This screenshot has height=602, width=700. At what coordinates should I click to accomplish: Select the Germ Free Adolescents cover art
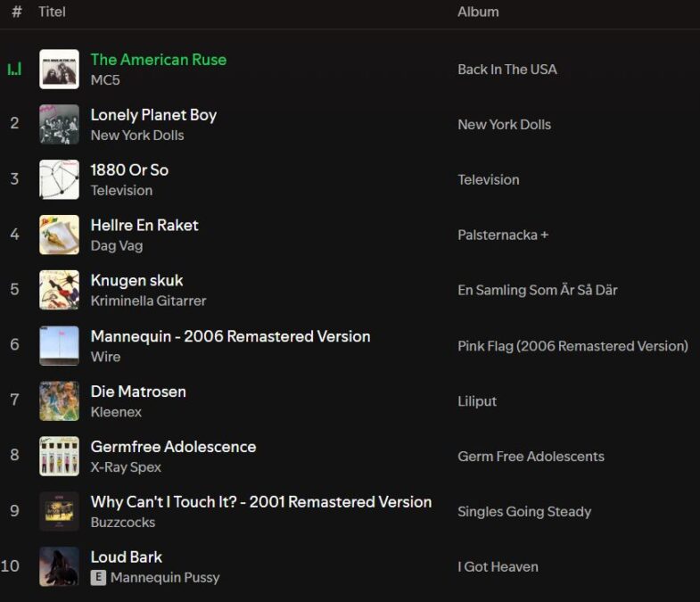pyautogui.click(x=60, y=456)
